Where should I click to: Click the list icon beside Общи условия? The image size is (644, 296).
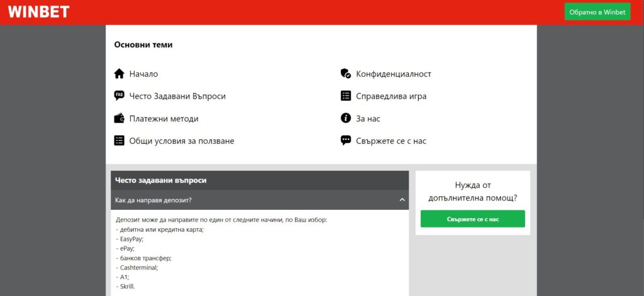(x=119, y=141)
